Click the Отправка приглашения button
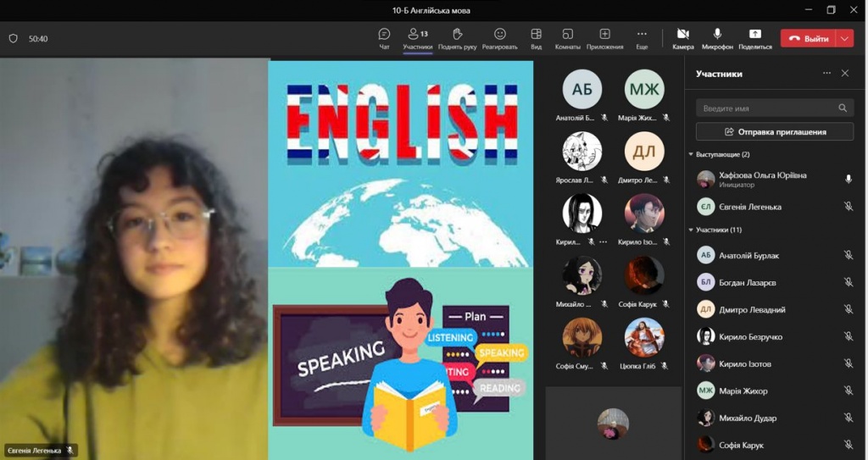This screenshot has width=868, height=460. pyautogui.click(x=775, y=131)
